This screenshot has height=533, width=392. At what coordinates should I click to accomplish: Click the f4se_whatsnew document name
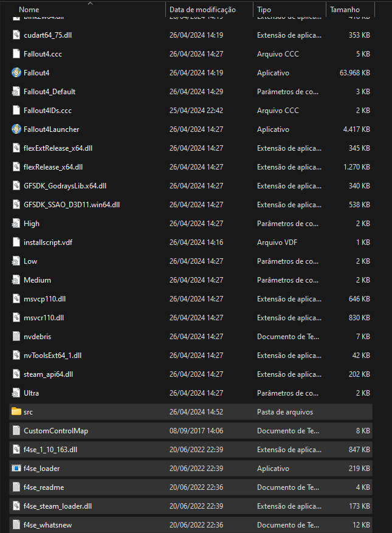click(47, 525)
